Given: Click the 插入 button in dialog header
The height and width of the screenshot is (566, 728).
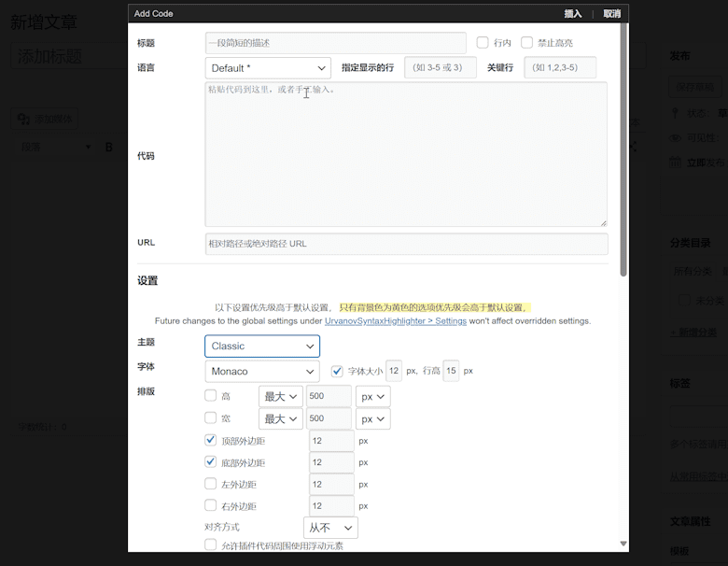Looking at the screenshot, I should pyautogui.click(x=573, y=14).
